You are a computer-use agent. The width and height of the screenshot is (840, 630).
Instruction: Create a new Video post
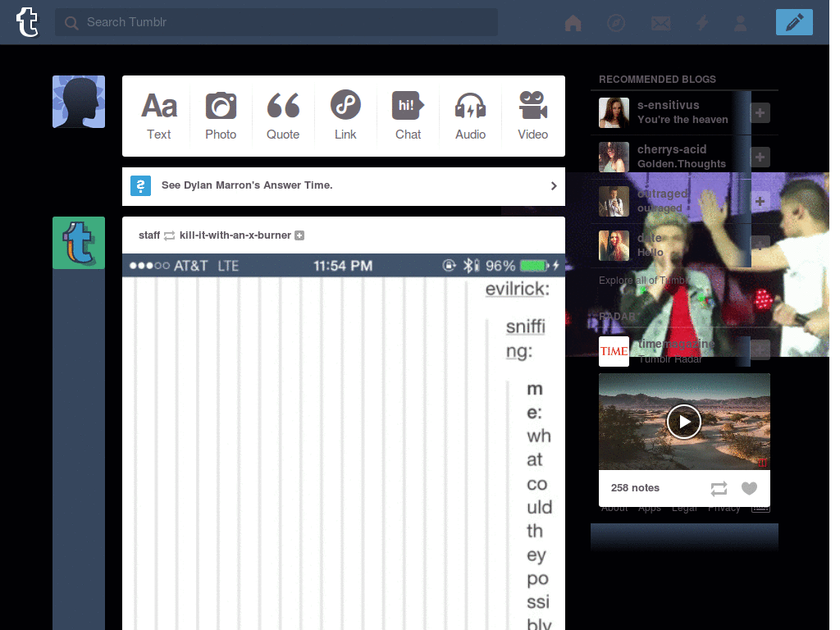click(532, 116)
